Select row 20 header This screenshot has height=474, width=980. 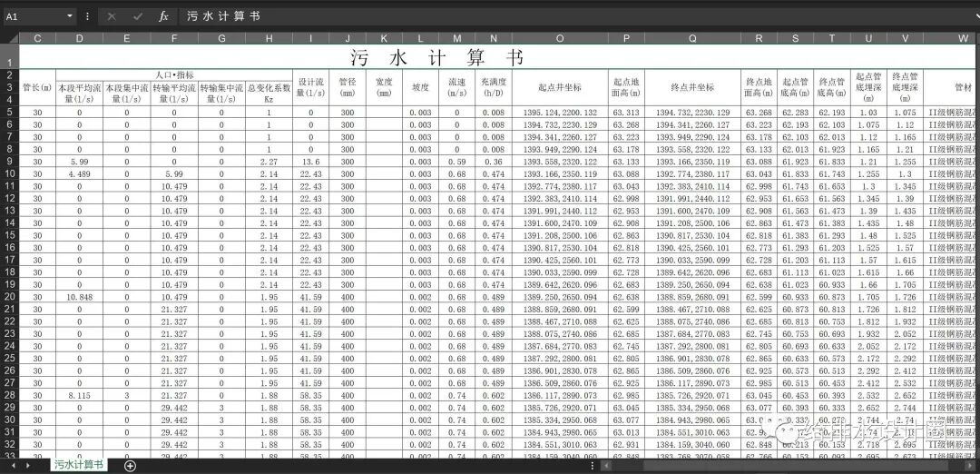(9, 297)
